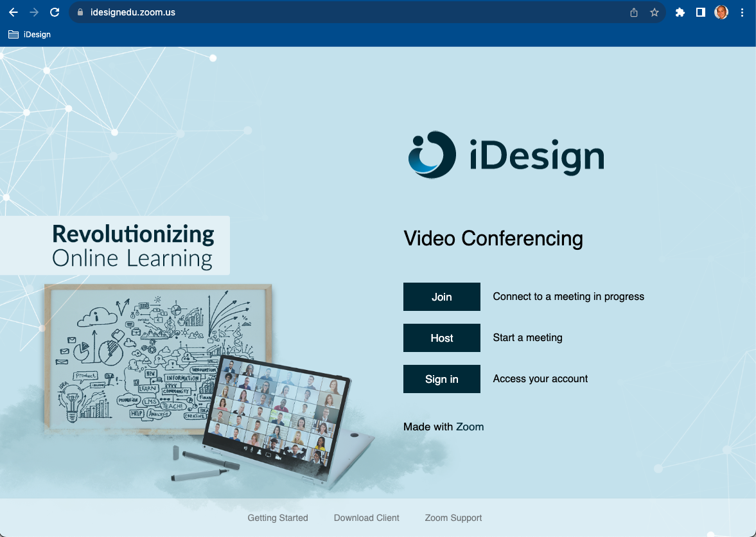Screen dimensions: 756x537
Task: Click the 'Revolutionizing Online Learning' banner
Action: point(115,245)
